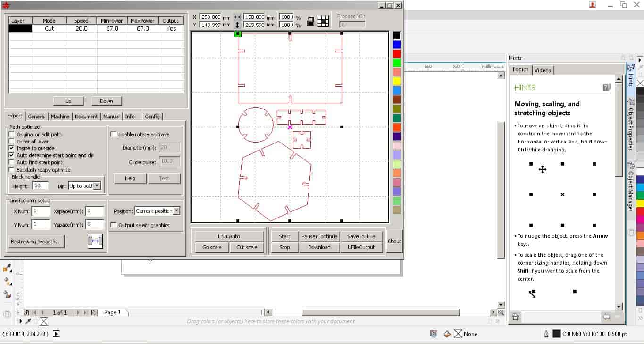644x344 pixels.
Task: Select the blue swatch in laser layer palette
Action: (397, 45)
